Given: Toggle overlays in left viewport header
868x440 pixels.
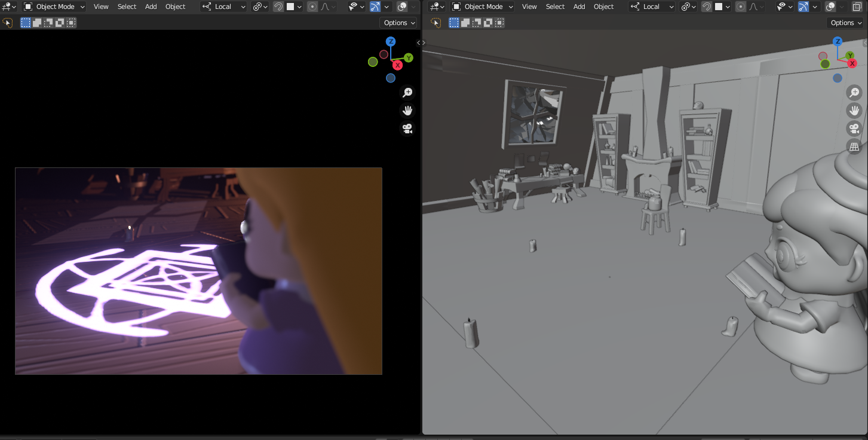Looking at the screenshot, I should click(x=403, y=7).
